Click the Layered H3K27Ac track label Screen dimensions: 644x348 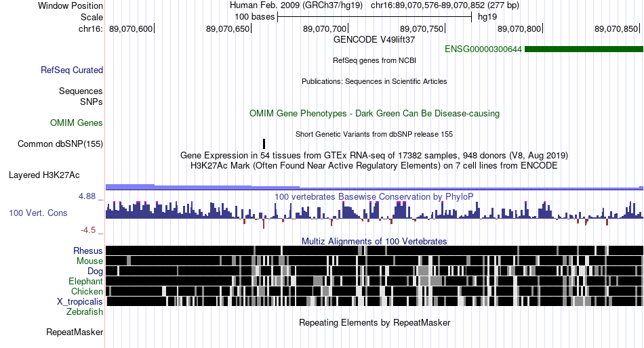pos(44,175)
